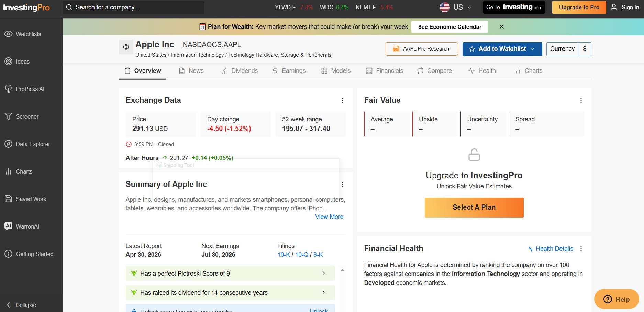The width and height of the screenshot is (644, 312).
Task: Click Sign In
Action: [625, 7]
